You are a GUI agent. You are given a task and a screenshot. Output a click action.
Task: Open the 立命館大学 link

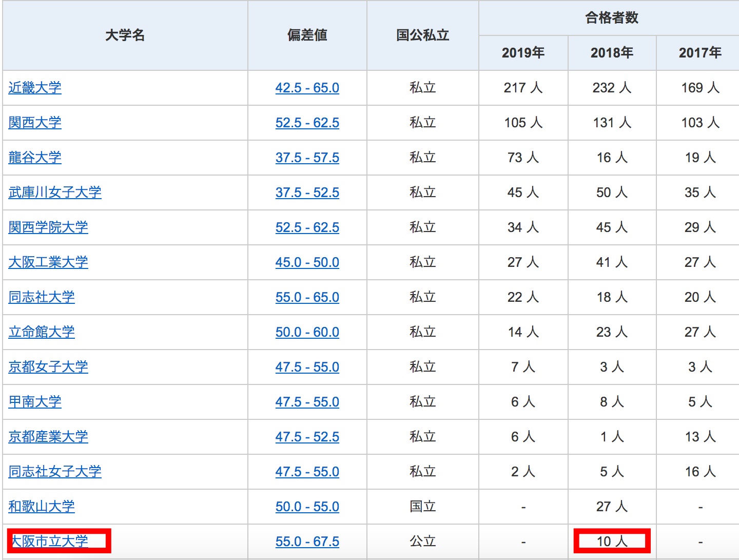tap(42, 332)
